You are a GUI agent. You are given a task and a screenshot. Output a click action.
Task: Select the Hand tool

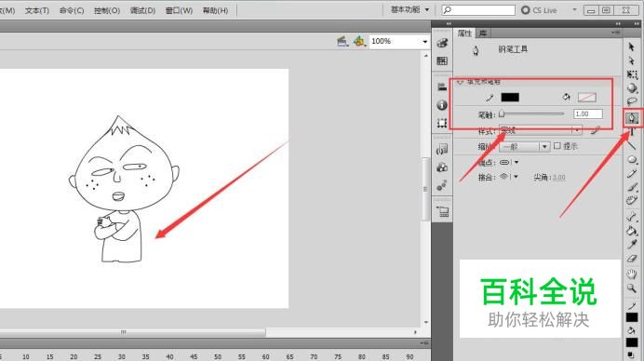coord(632,274)
